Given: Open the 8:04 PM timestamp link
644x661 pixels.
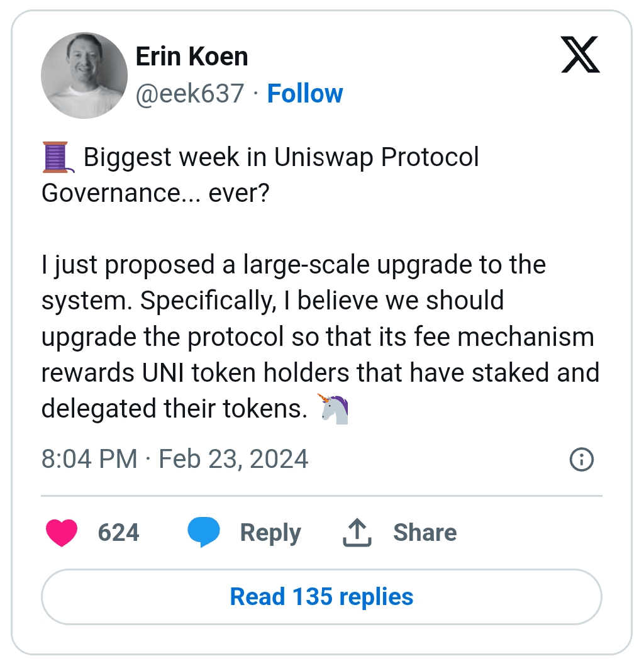Looking at the screenshot, I should 89,459.
